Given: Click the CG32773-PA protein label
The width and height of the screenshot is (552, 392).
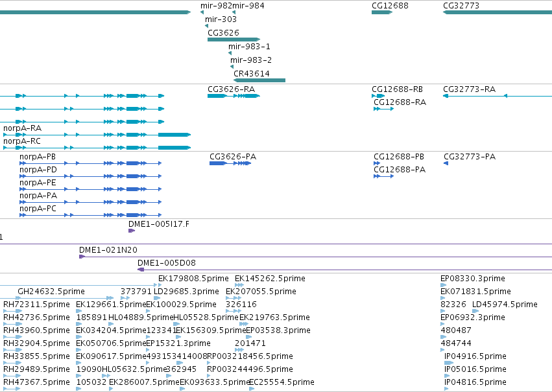Looking at the screenshot, I should click(470, 157).
